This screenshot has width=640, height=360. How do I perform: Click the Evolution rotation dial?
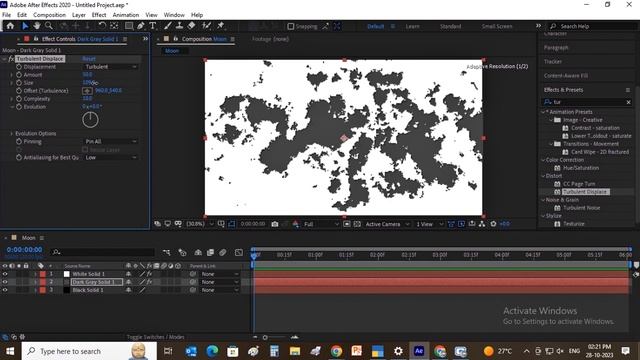[x=90, y=120]
